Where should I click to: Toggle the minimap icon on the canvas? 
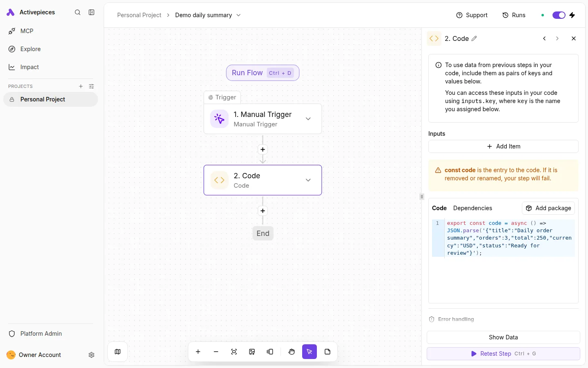pos(118,352)
